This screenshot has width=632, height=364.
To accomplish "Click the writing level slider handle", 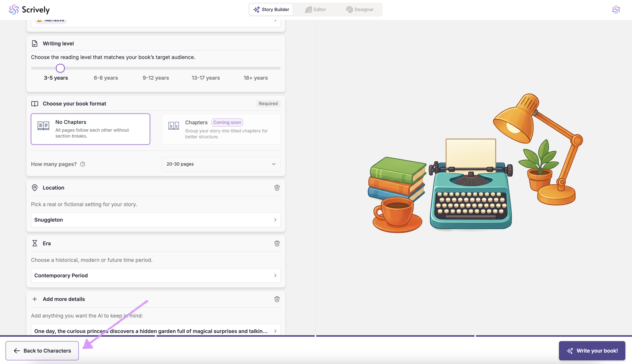I will coord(60,68).
